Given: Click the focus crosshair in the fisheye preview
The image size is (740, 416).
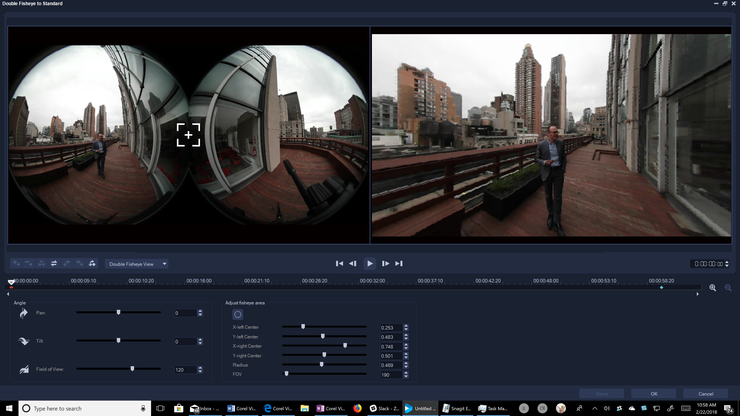Looking at the screenshot, I should [x=188, y=135].
